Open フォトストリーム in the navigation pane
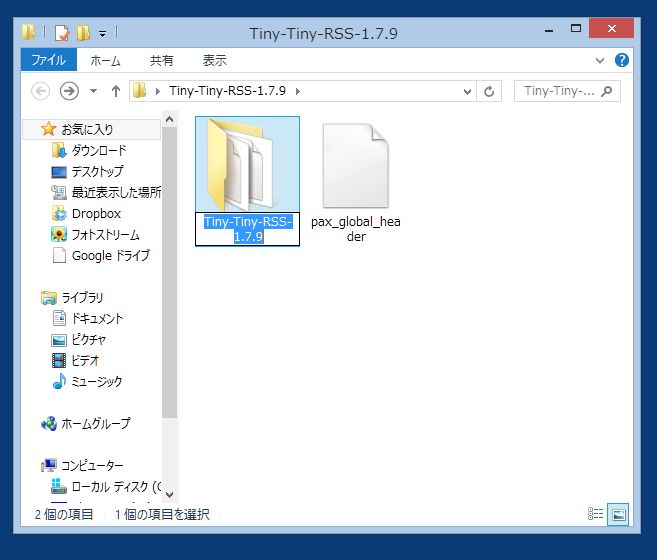Image resolution: width=657 pixels, height=560 pixels. tap(106, 234)
